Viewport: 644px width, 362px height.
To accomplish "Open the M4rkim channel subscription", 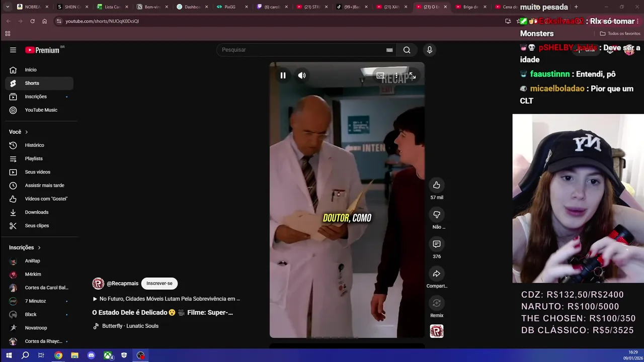I will pyautogui.click(x=39, y=275).
